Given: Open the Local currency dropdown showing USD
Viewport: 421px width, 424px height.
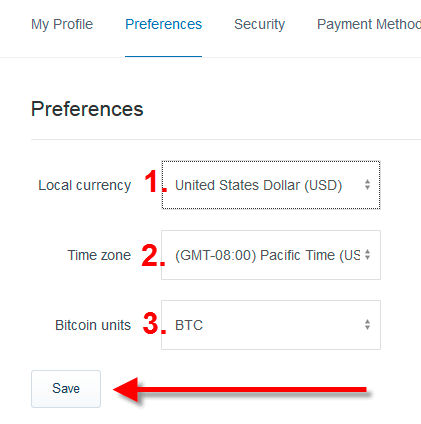Looking at the screenshot, I should [271, 185].
